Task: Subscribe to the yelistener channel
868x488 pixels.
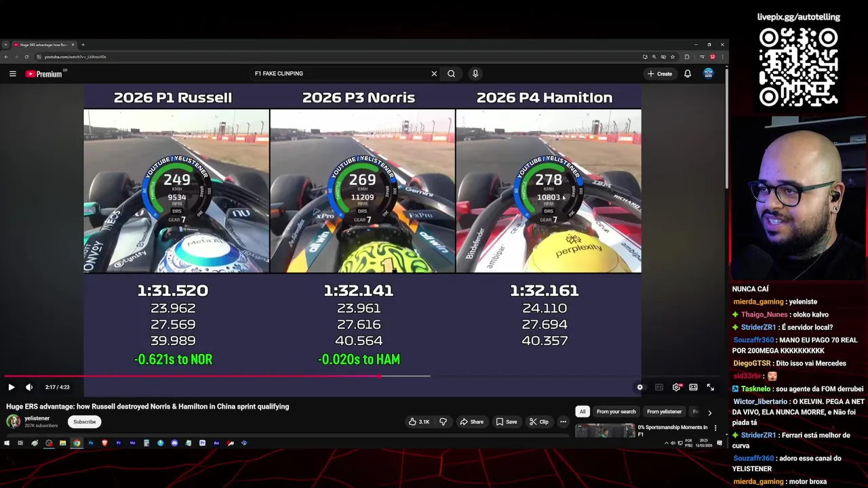Action: point(85,422)
